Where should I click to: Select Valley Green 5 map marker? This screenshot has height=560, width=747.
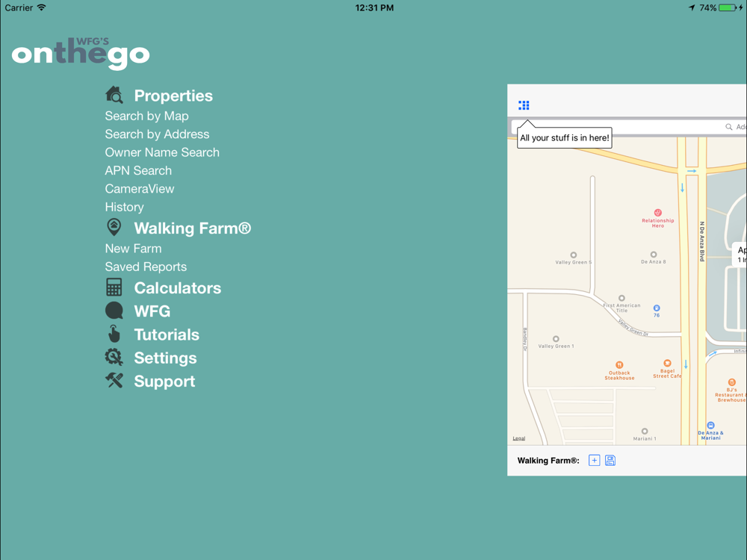point(574,255)
